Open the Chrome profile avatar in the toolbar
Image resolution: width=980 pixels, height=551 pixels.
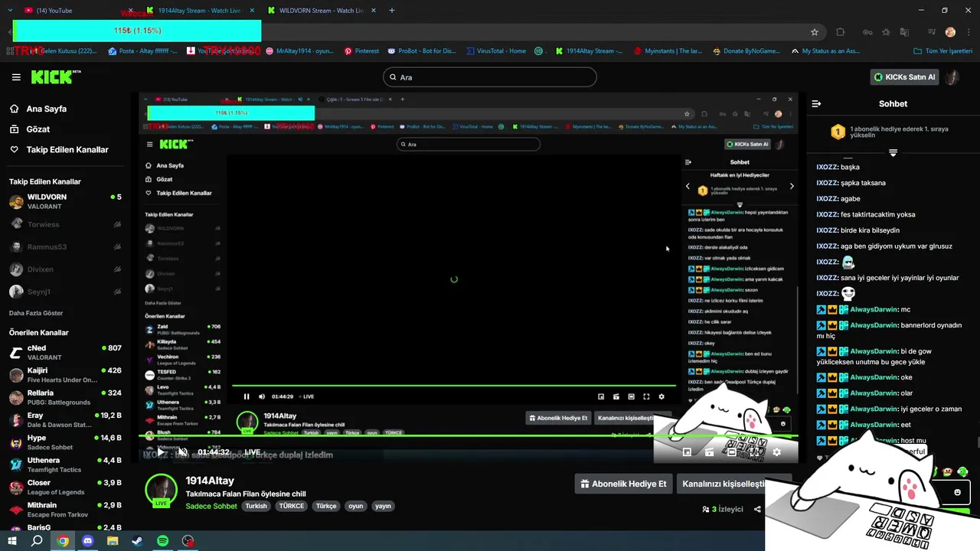click(950, 32)
